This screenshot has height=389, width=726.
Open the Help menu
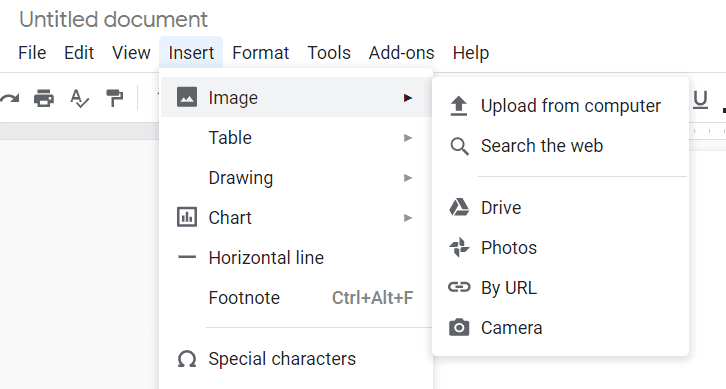point(470,53)
